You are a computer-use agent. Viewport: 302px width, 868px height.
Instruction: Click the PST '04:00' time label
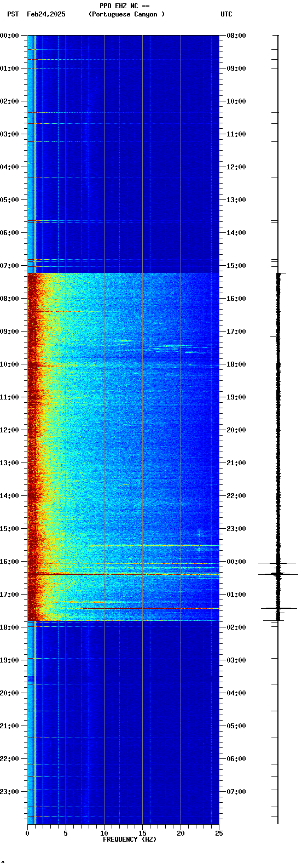[x=9, y=167]
